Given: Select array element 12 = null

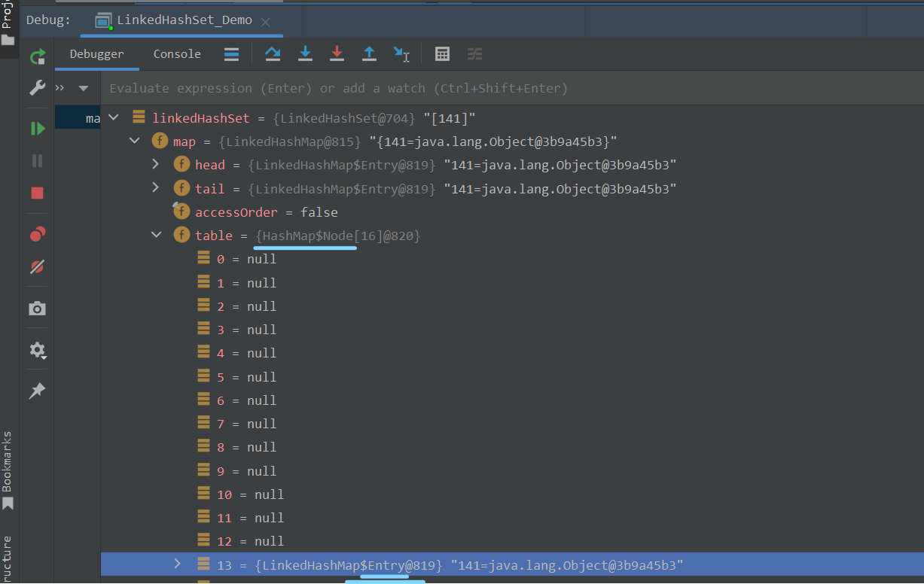Looking at the screenshot, I should coord(512,541).
